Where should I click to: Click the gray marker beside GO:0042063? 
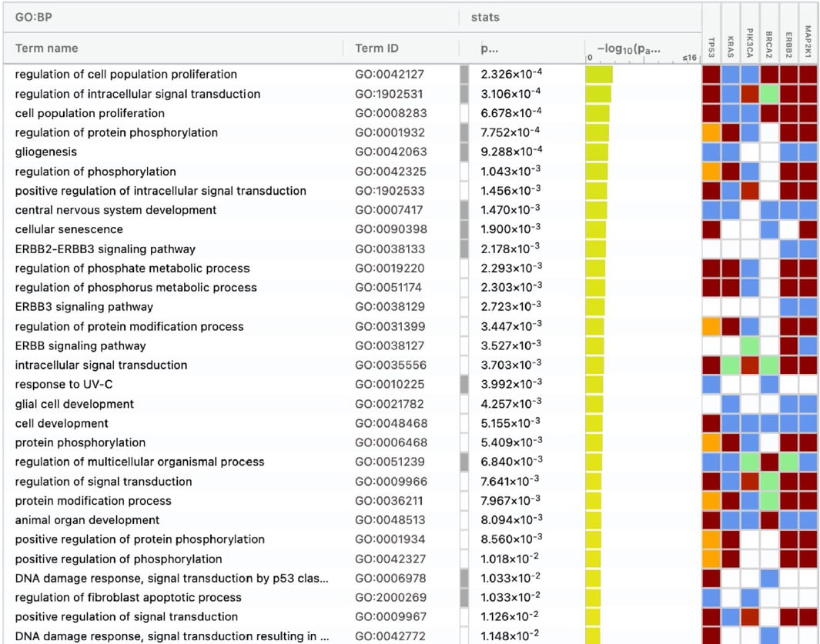click(x=464, y=152)
